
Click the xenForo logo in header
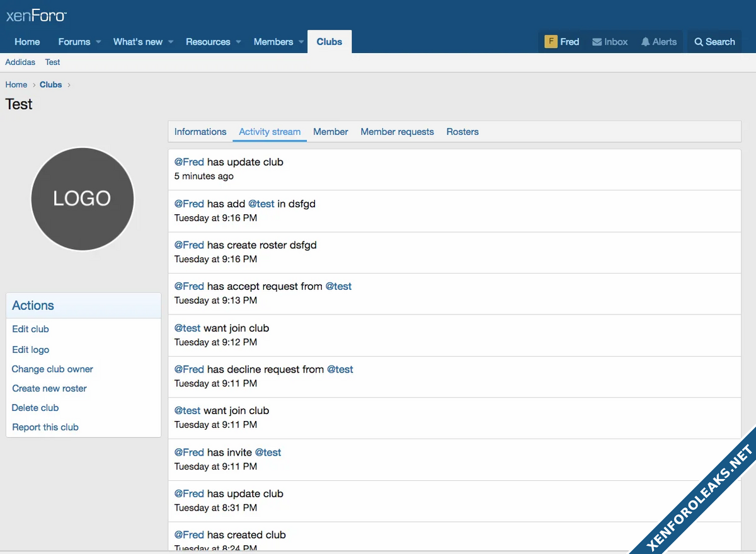pos(36,16)
